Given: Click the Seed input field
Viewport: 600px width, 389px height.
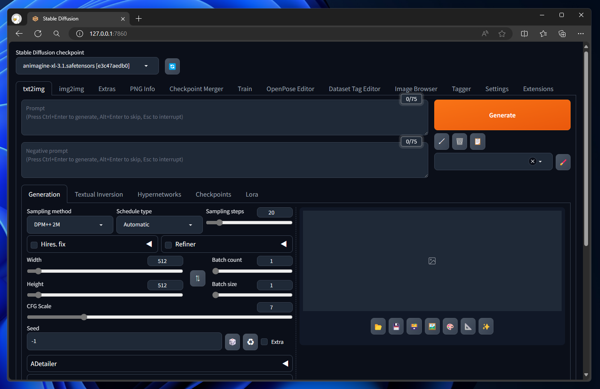Looking at the screenshot, I should coord(124,341).
